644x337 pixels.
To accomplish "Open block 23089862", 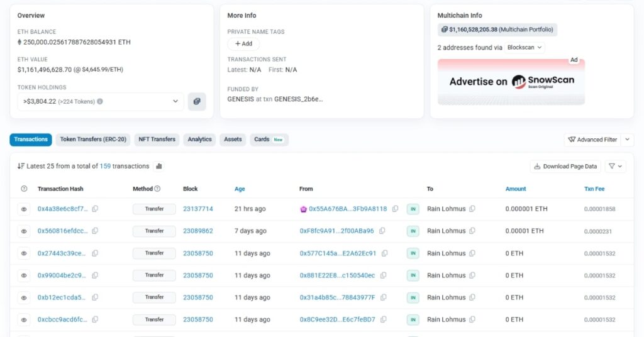I will (x=198, y=231).
